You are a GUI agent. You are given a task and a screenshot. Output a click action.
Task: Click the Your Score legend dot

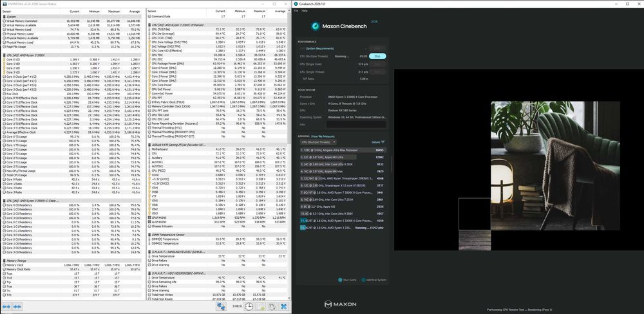340,280
